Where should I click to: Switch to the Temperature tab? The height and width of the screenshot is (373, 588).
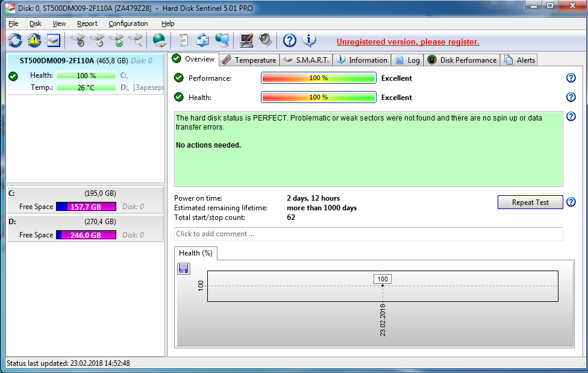[249, 60]
